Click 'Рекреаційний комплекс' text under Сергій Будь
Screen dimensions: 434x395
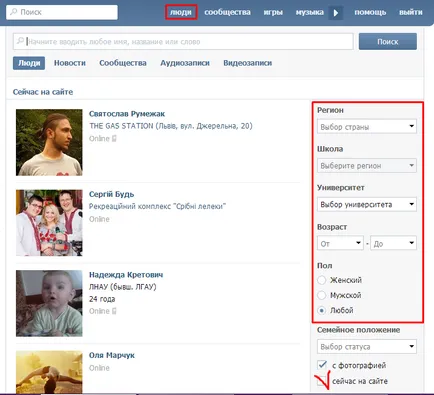click(x=157, y=207)
